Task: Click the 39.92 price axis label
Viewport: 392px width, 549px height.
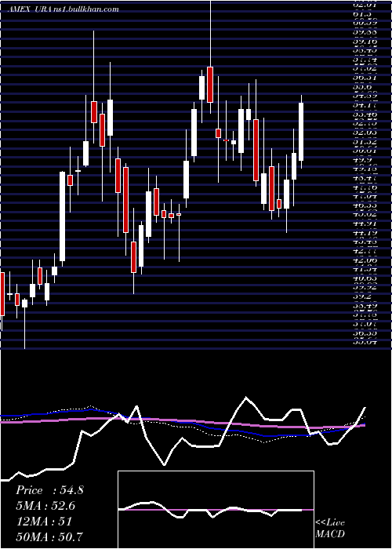Action: (365, 288)
